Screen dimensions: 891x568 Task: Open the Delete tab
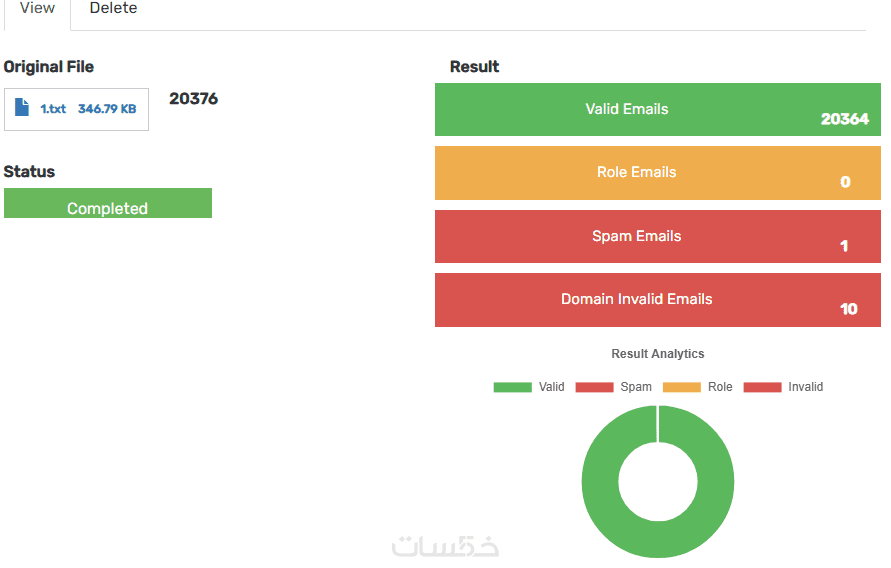[113, 9]
